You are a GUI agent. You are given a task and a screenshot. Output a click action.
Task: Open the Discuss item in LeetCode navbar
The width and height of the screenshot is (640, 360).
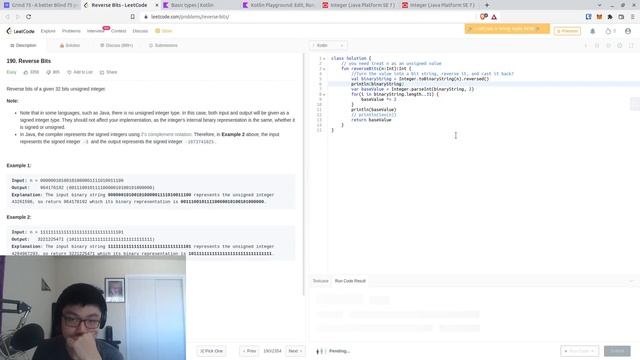(140, 31)
